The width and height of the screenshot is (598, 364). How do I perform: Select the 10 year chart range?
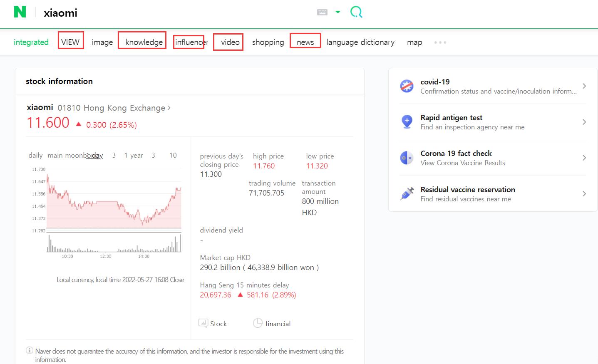pos(173,155)
